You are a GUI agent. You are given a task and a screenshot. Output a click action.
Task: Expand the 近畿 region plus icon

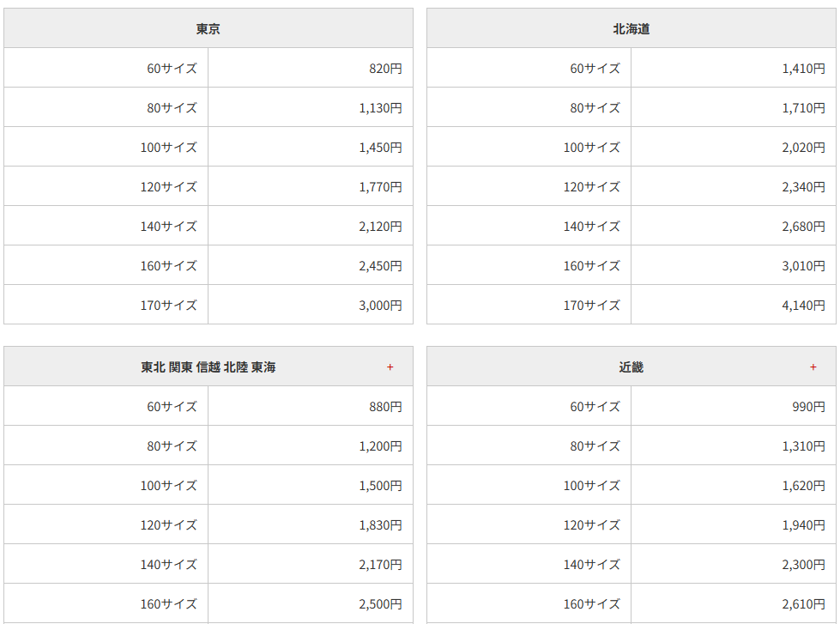(x=813, y=367)
